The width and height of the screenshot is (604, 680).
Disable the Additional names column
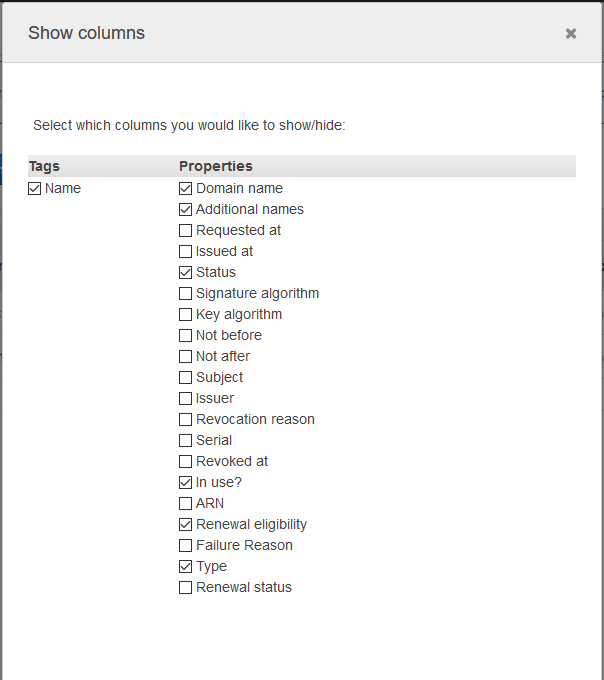(185, 209)
